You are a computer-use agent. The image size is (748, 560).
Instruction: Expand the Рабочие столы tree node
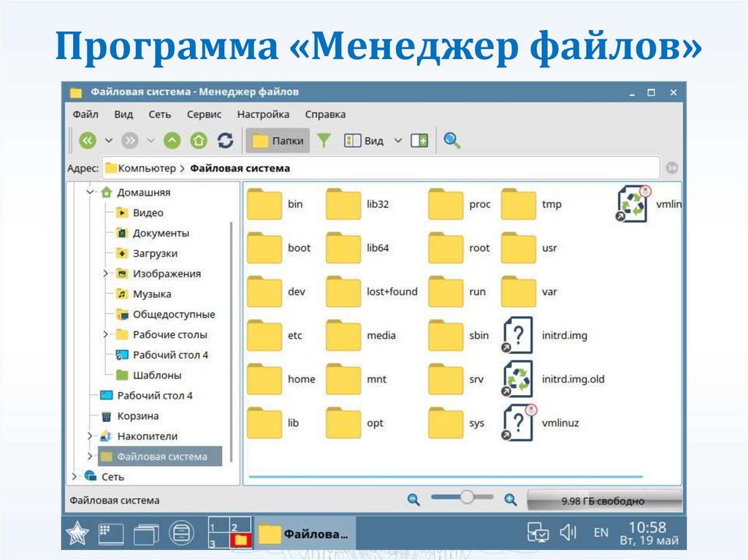tap(105, 334)
